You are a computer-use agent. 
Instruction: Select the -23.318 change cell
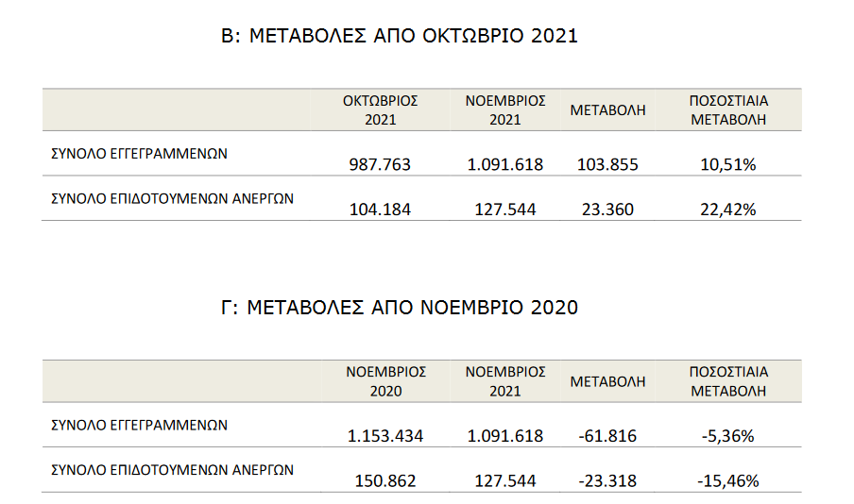tap(607, 481)
